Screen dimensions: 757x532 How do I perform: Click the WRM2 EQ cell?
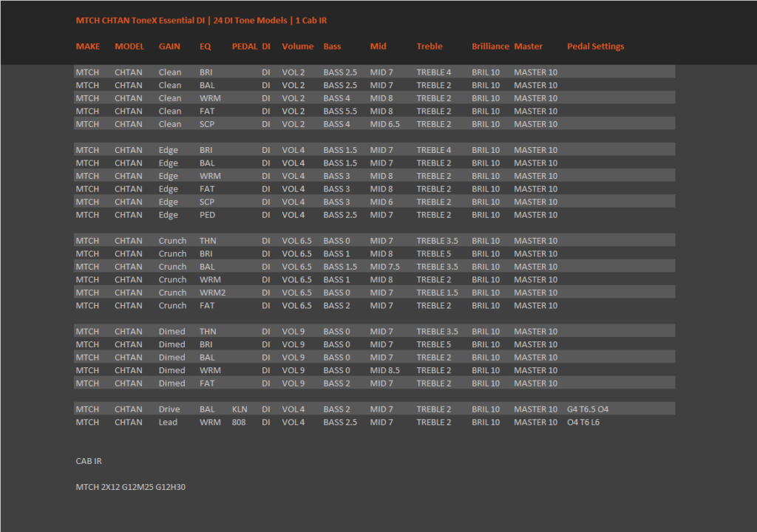212,293
